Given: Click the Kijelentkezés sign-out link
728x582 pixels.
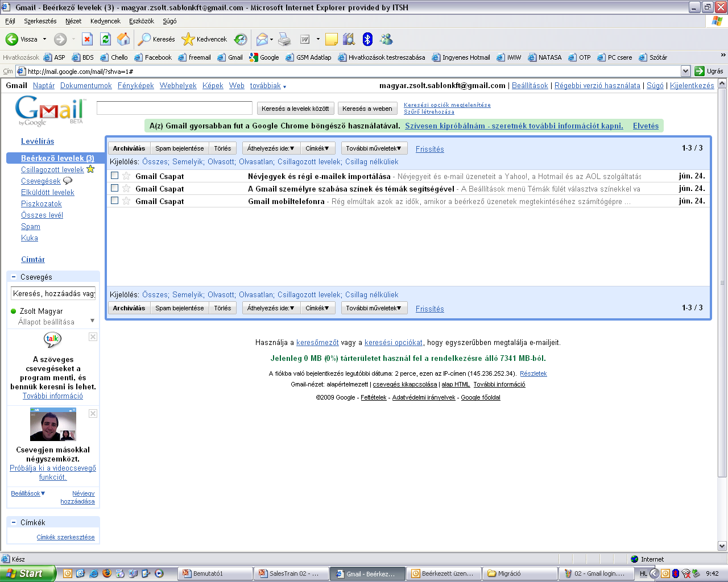Looking at the screenshot, I should tap(692, 86).
